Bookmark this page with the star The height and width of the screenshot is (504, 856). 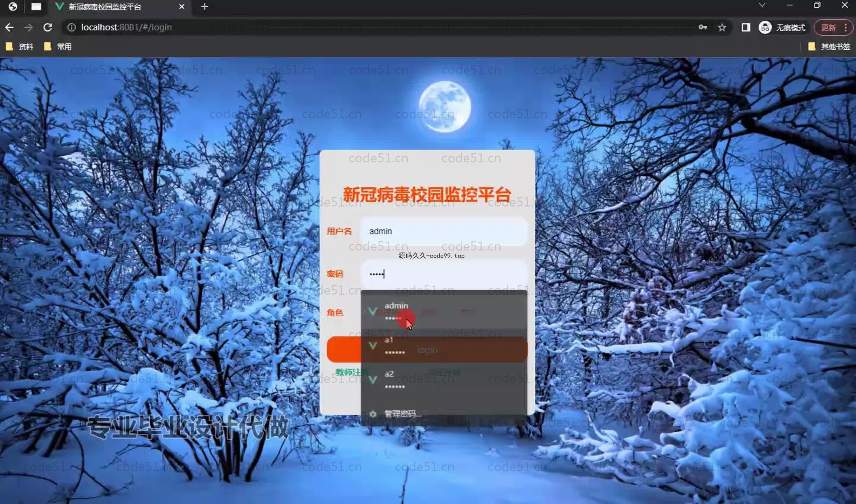(722, 27)
